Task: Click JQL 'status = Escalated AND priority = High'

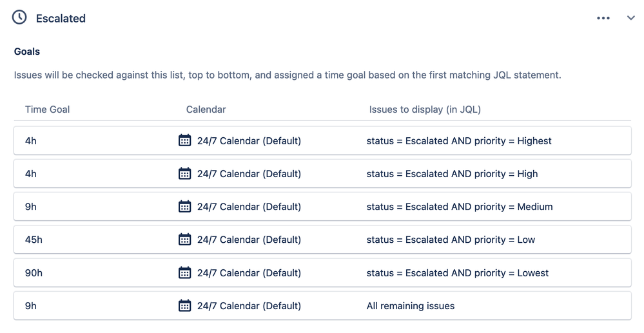Action: coord(452,174)
